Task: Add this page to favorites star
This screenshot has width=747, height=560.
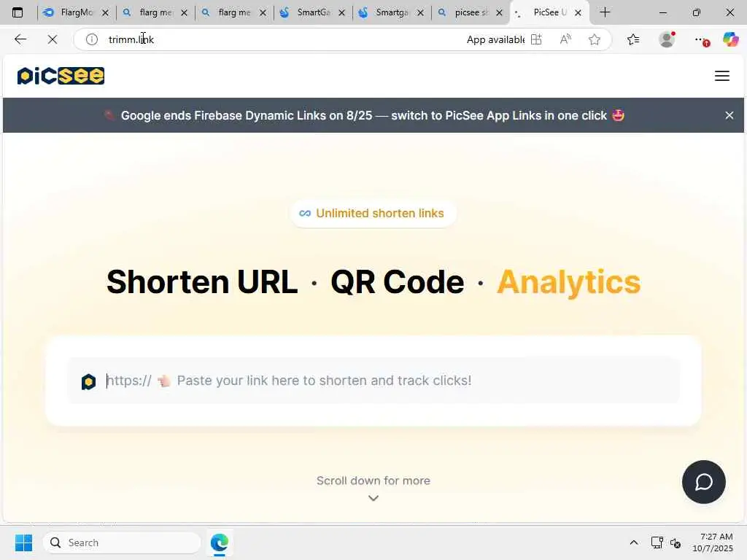Action: tap(594, 39)
